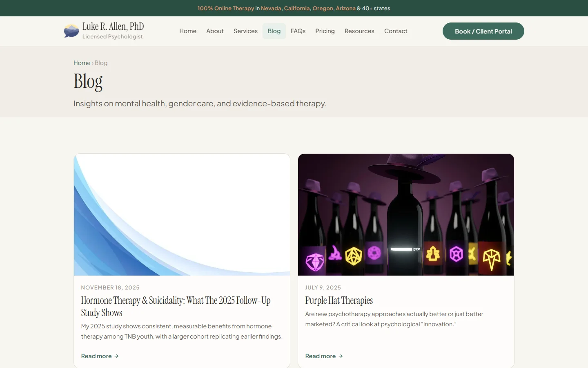Click the Home breadcrumb link
The width and height of the screenshot is (588, 368).
[82, 63]
